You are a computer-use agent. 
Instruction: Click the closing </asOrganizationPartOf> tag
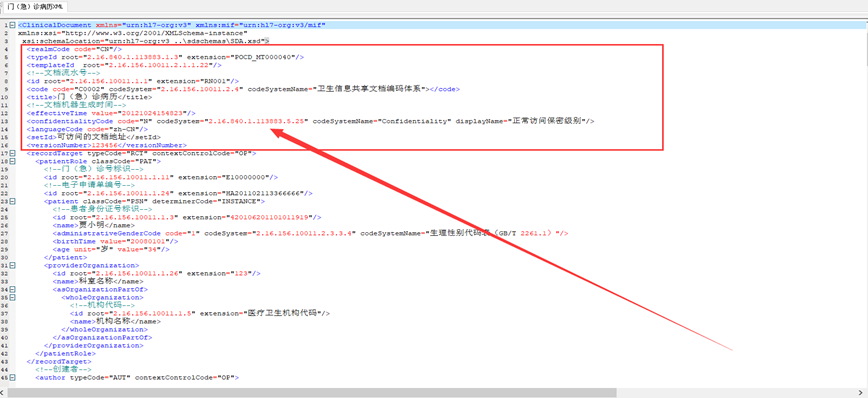pos(102,337)
